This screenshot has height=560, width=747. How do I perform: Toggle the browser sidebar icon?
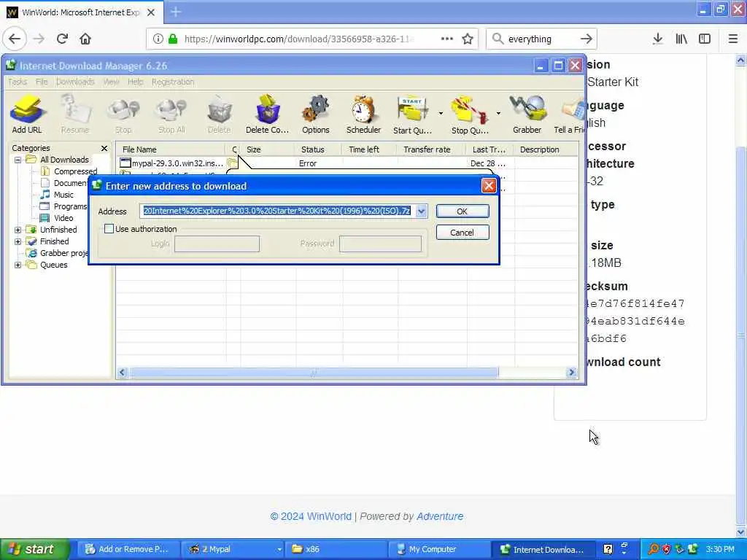[x=705, y=39]
